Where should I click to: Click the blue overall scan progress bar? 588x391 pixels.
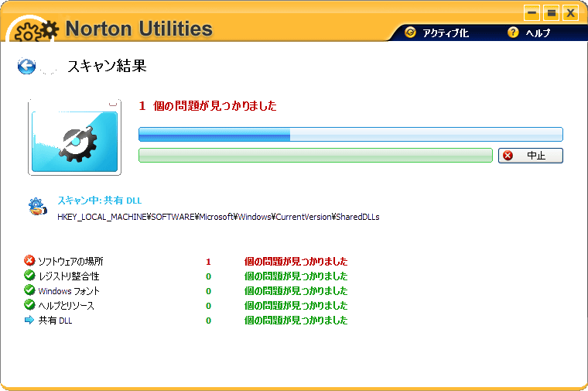(350, 135)
